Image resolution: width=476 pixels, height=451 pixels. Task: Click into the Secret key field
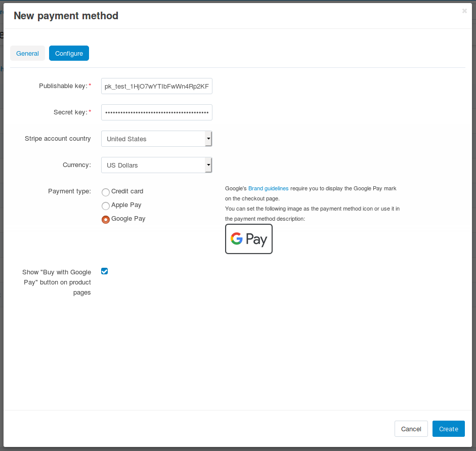tap(157, 112)
